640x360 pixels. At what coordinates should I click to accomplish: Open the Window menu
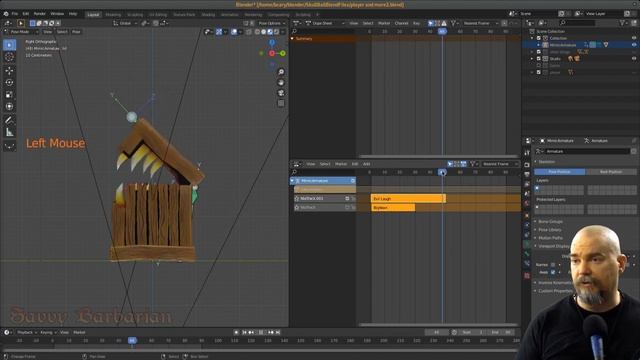57,14
